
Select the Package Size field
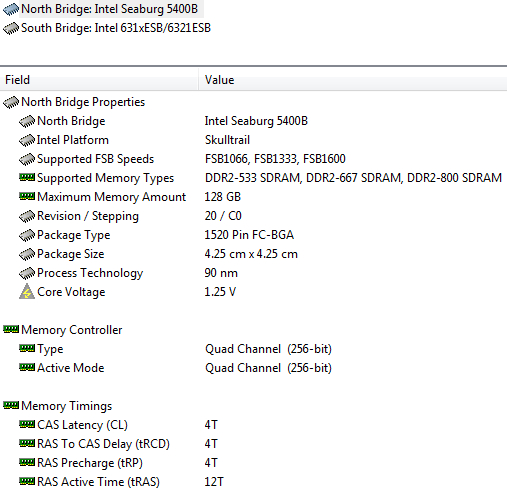click(71, 254)
